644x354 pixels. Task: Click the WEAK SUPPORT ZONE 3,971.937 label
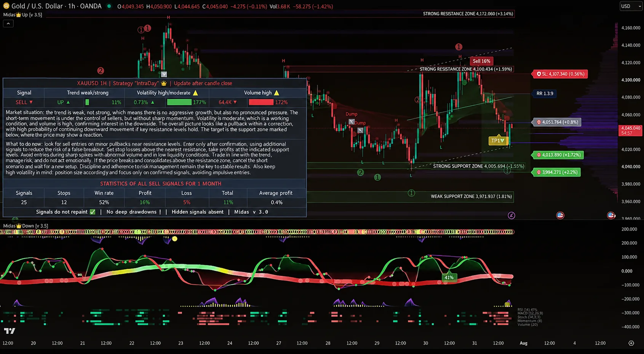(471, 196)
